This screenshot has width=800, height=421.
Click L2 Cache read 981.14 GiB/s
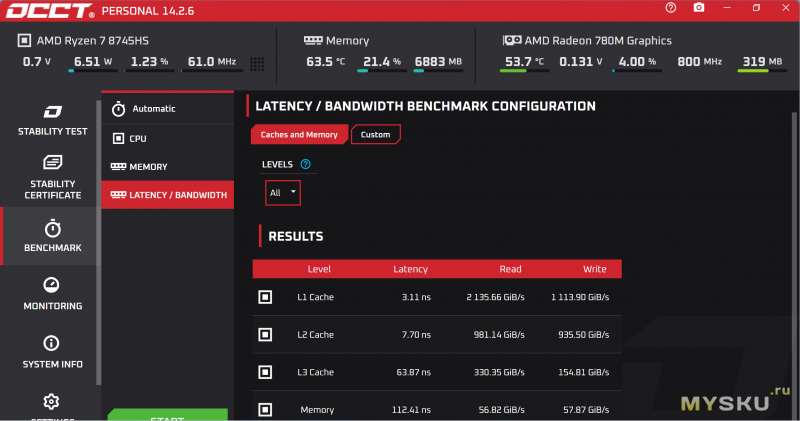499,335
